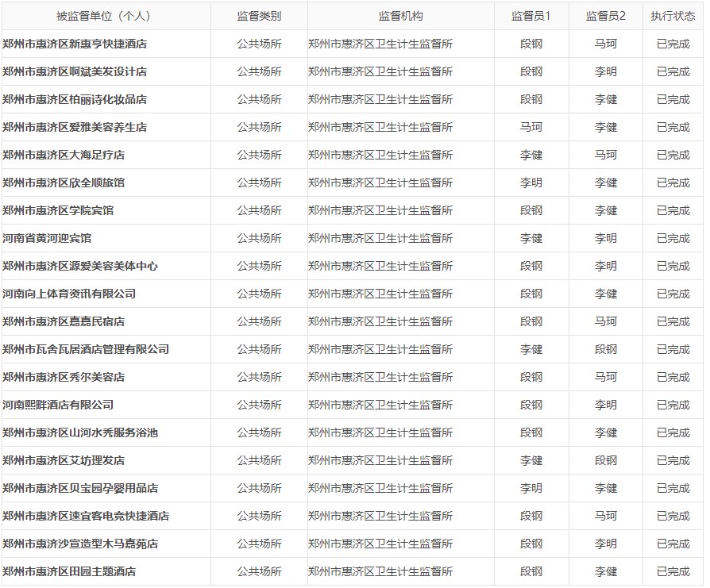Click 马珂 under 监督员2 in 新惠亨快捷酒店 row
The width and height of the screenshot is (710, 588).
(605, 44)
